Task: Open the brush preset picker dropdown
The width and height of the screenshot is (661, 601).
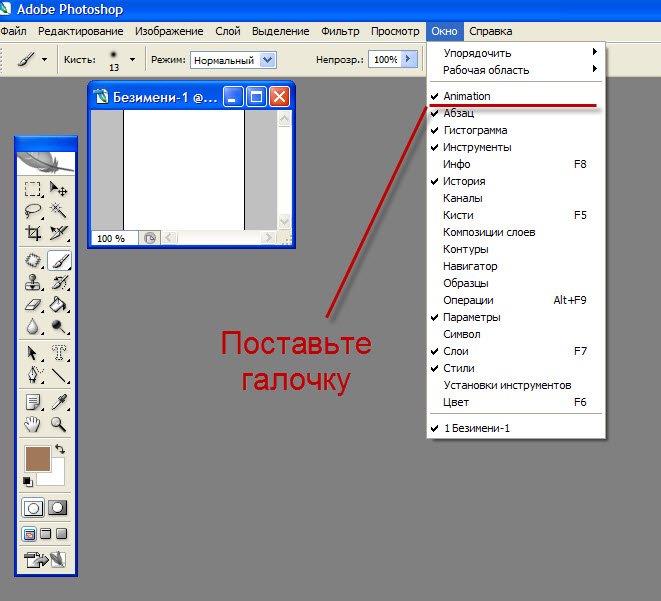Action: tap(132, 60)
